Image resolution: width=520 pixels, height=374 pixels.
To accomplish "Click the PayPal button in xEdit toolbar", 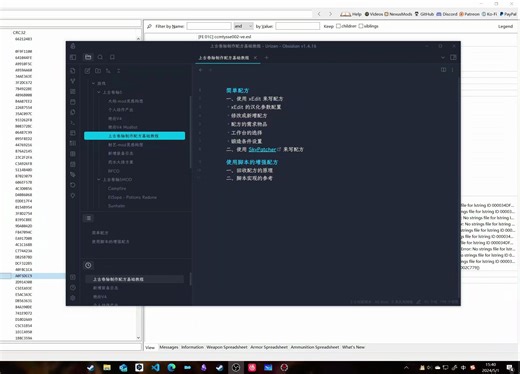I will coord(508,14).
